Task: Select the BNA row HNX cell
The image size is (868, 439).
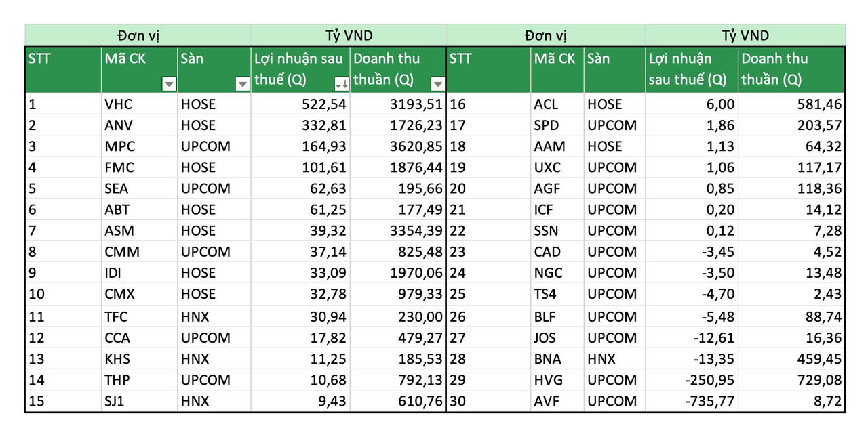Action: (x=614, y=359)
